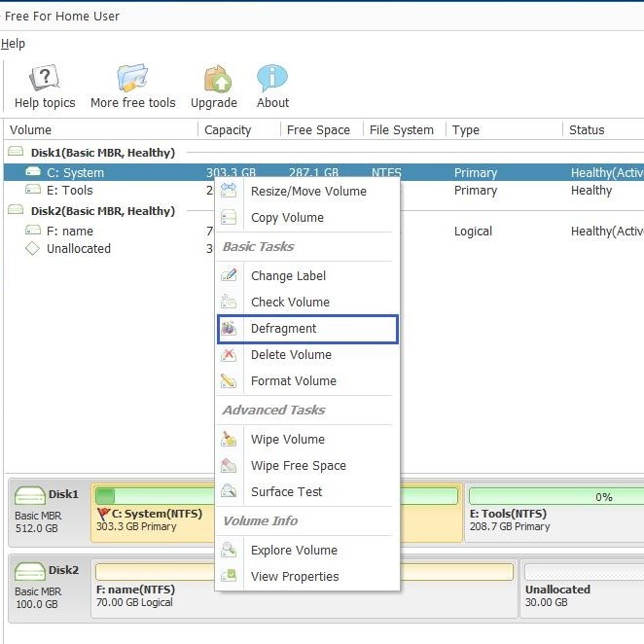Run Surface Test from the context menu
The image size is (644, 644).
[308, 491]
